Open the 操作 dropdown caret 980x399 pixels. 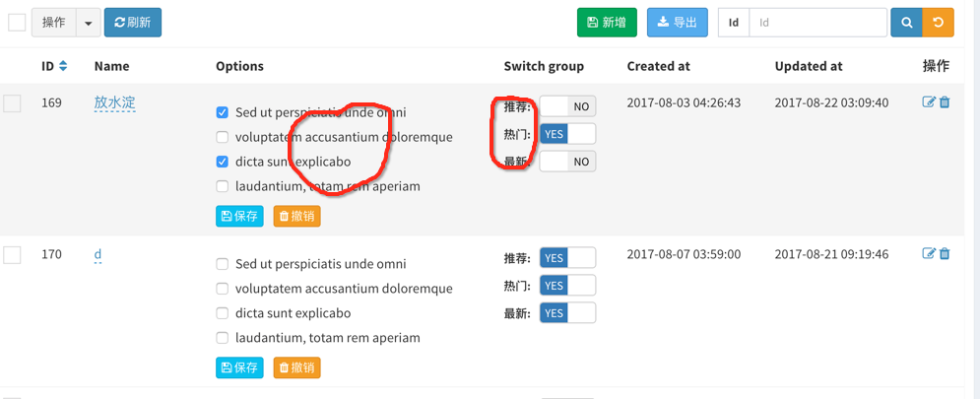(x=88, y=23)
